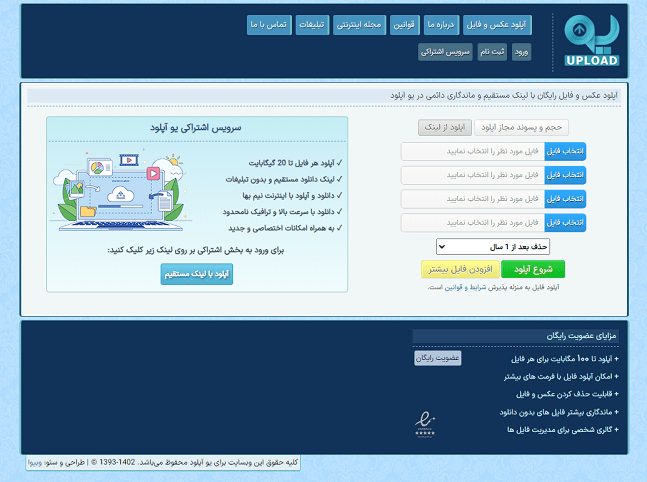This screenshot has width=647, height=482.
Task: Click the 'وبیوا' designer link in footer
Action: pos(35,463)
